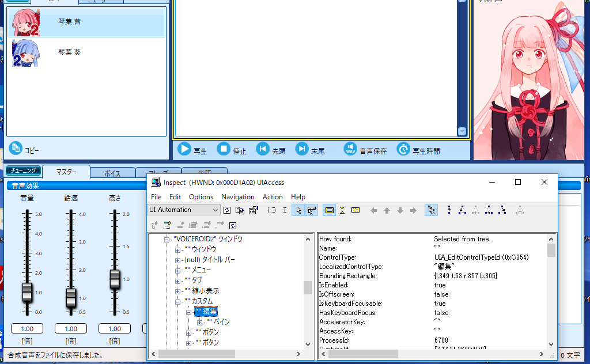Open the UI Automation mode dropdown

click(184, 210)
